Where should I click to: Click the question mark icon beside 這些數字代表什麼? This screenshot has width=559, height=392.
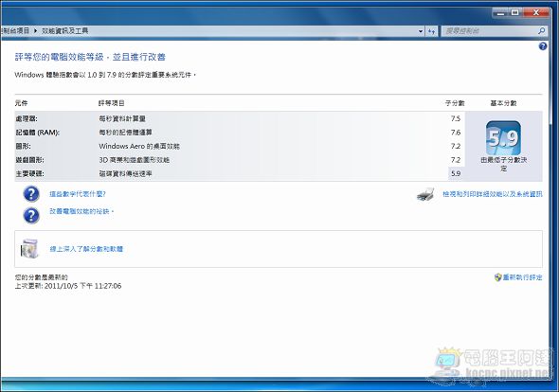click(x=31, y=194)
